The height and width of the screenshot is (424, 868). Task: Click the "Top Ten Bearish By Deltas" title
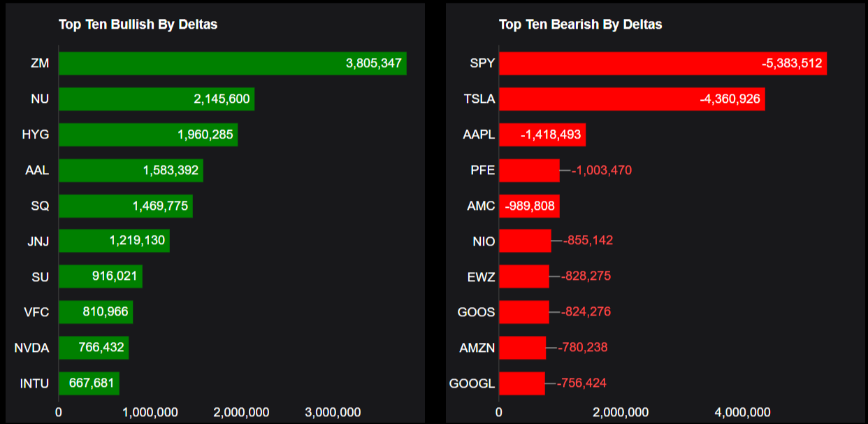[580, 24]
